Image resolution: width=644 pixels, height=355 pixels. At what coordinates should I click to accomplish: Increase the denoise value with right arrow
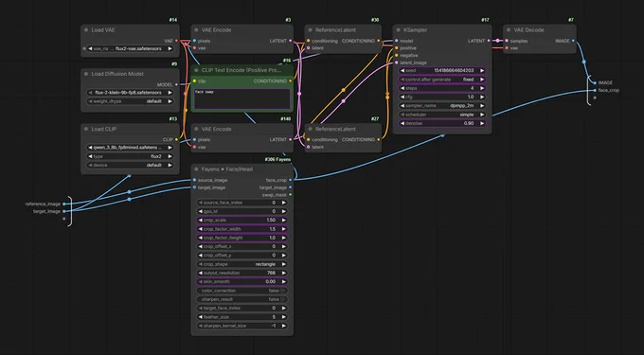pyautogui.click(x=482, y=123)
